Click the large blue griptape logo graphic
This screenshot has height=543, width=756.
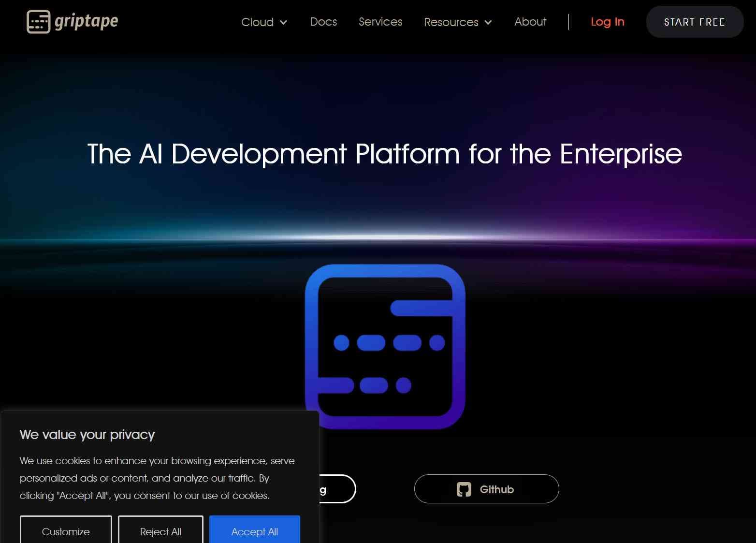385,346
